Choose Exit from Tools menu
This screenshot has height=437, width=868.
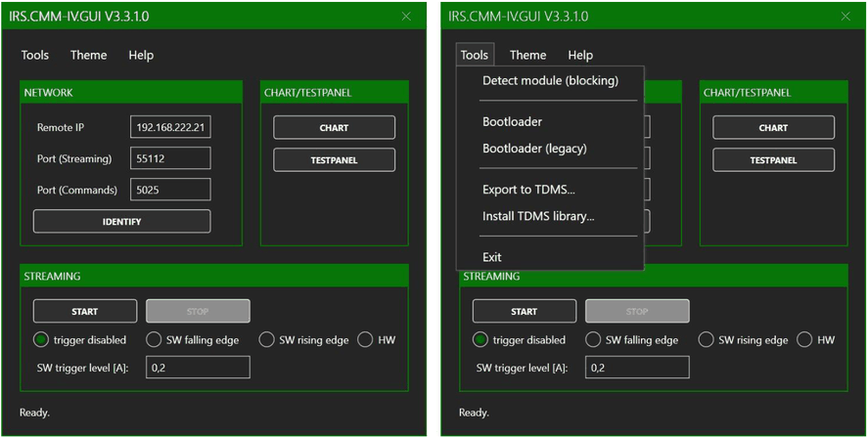pyautogui.click(x=550, y=257)
